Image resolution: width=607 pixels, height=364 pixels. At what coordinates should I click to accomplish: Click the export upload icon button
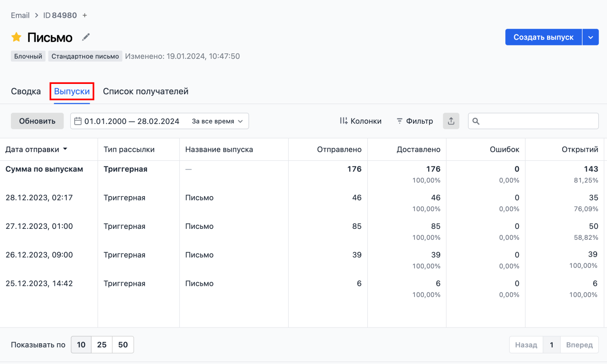[451, 121]
